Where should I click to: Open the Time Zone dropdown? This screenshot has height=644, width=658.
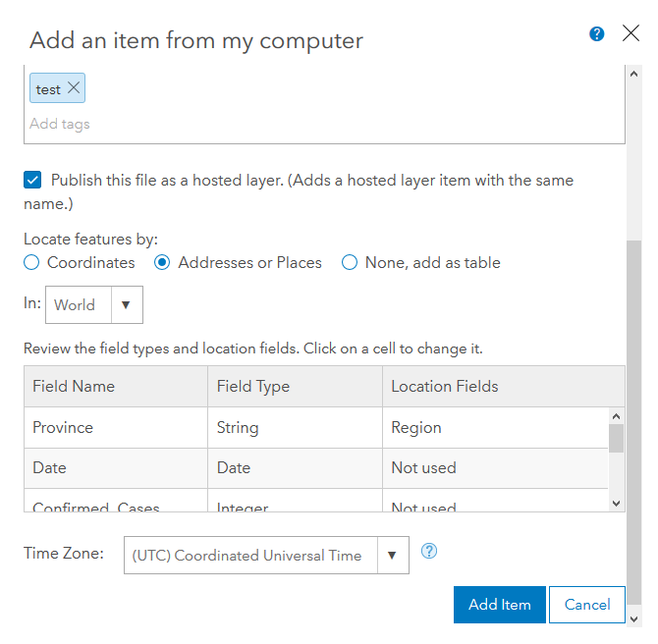click(393, 555)
